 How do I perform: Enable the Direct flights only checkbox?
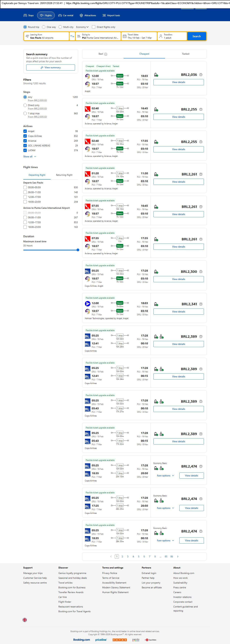point(94,27)
